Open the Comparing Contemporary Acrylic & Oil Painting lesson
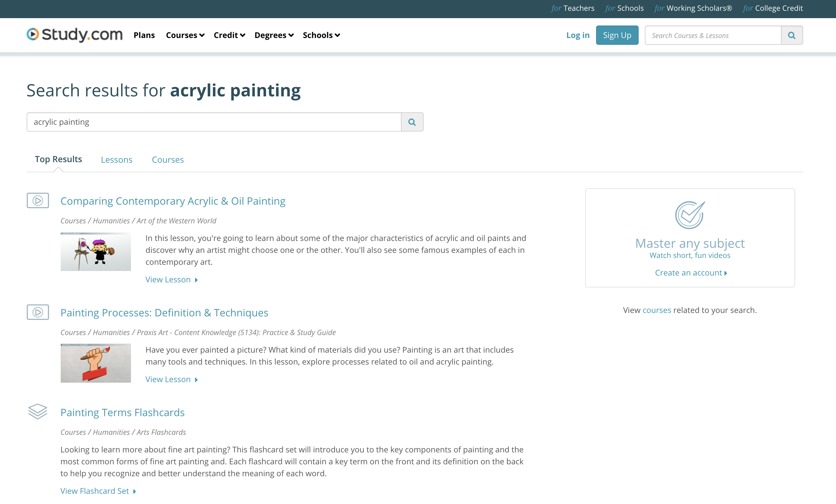The image size is (836, 504). (x=173, y=201)
